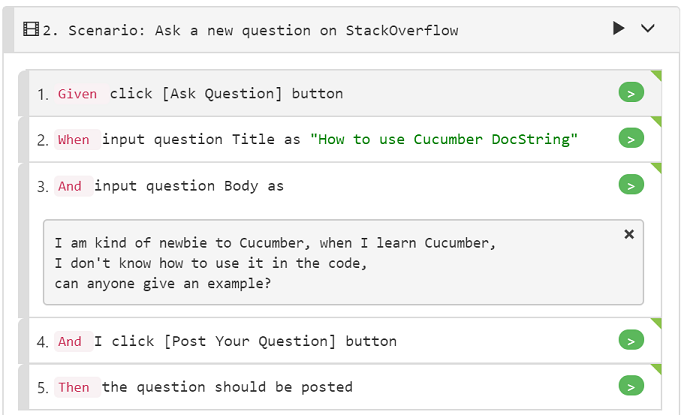Click the scenario title text
The width and height of the screenshot is (684, 415).
coord(263,31)
